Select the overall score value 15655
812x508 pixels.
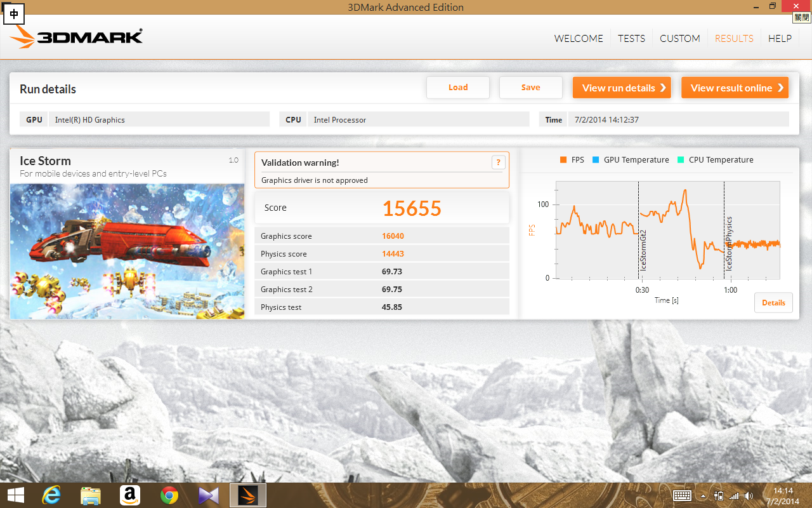click(412, 208)
